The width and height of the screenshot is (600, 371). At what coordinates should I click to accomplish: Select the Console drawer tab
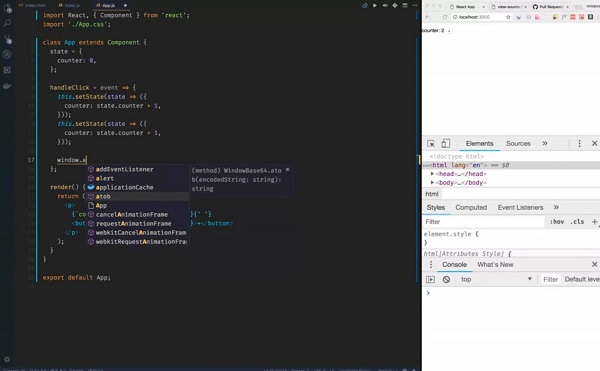click(454, 264)
